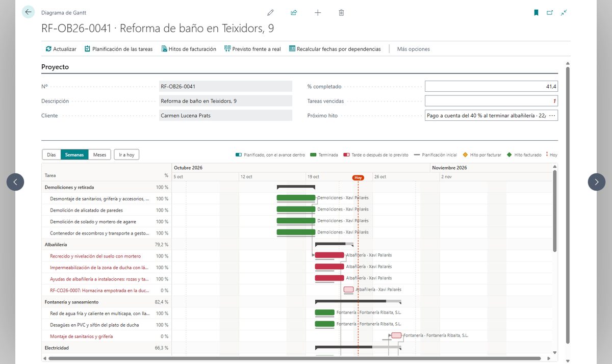Go to previous record arrow
Image resolution: width=612 pixels, height=364 pixels.
pyautogui.click(x=15, y=182)
